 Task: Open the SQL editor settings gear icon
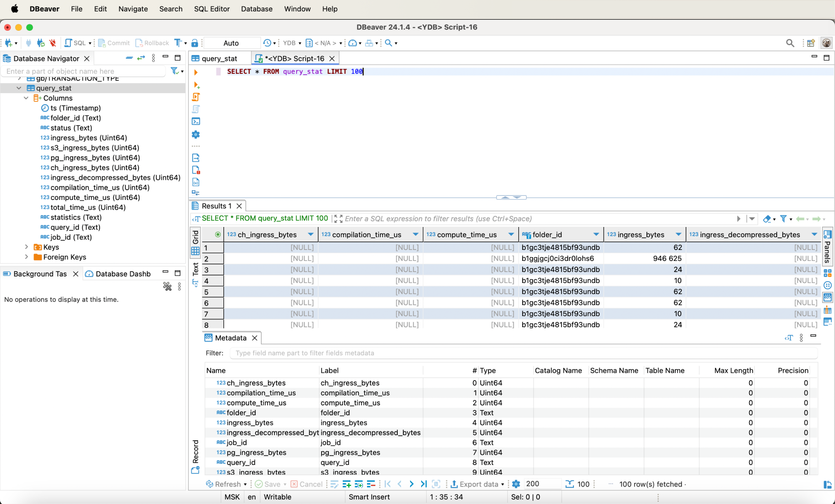click(196, 134)
